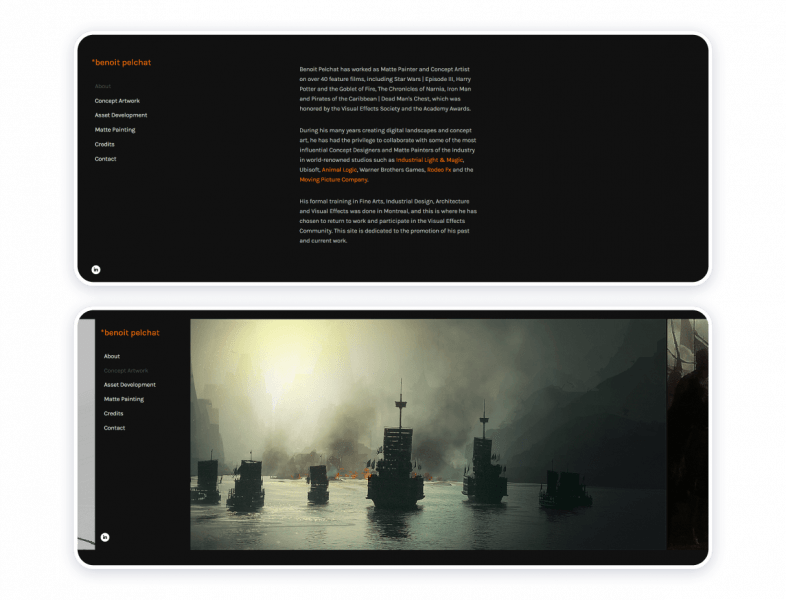Screen dimensions: 786x600
Task: Select greyed Concept Artwork in the bottom panel
Action: [126, 371]
